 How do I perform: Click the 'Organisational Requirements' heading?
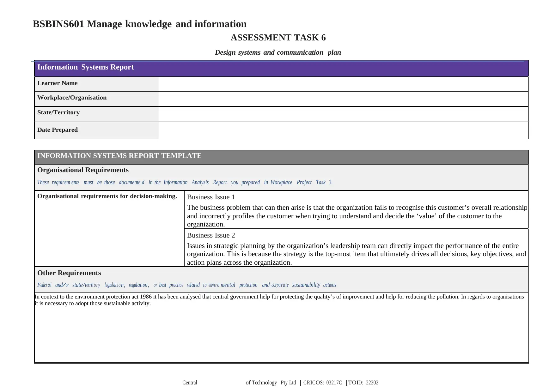(x=83, y=170)
